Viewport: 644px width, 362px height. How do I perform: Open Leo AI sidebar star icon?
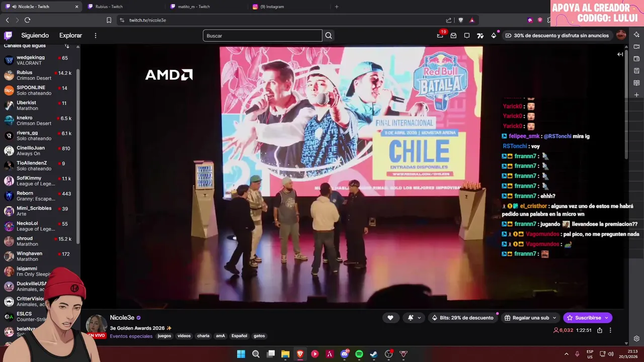[x=636, y=35]
